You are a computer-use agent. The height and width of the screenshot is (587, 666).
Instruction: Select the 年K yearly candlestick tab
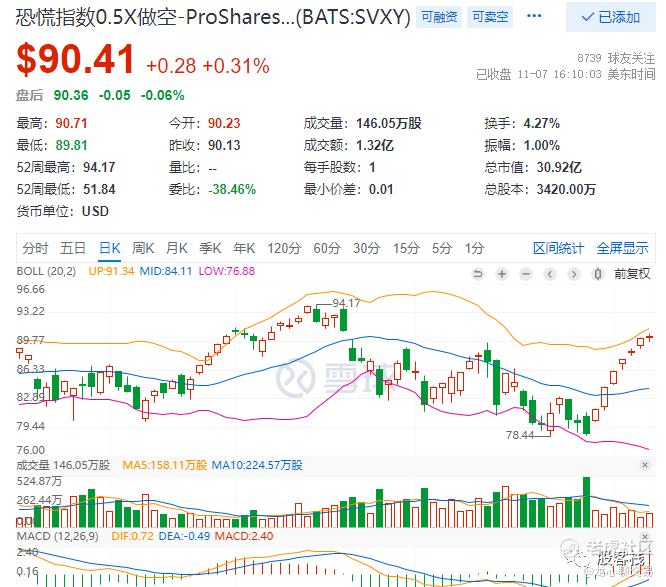point(244,248)
